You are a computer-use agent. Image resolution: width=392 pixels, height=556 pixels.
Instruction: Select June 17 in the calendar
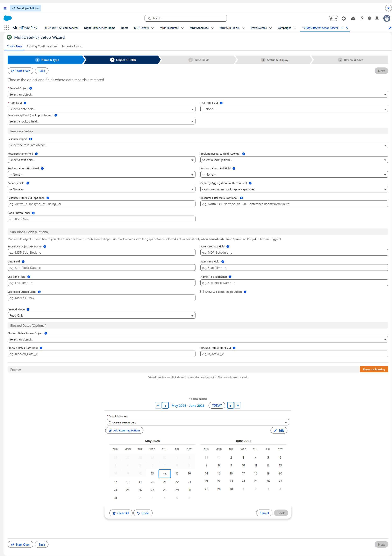click(243, 473)
